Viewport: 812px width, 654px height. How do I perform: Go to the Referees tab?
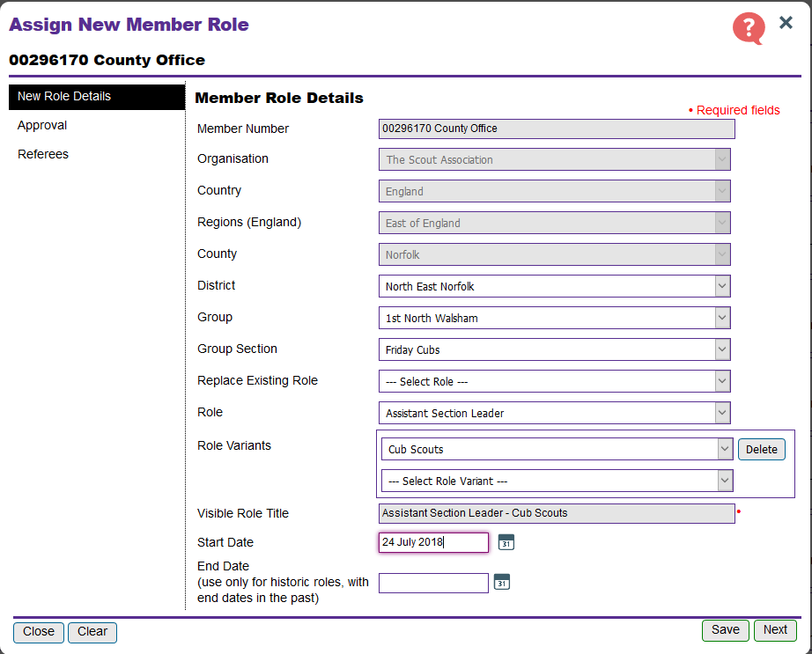coord(43,154)
